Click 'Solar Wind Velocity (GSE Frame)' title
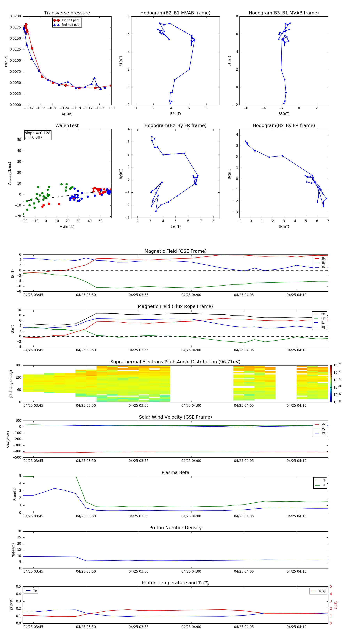 point(175,417)
